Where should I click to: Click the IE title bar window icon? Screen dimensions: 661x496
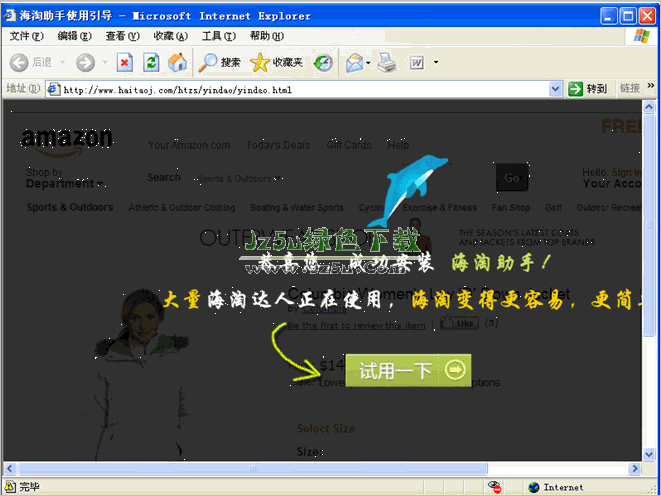[x=10, y=16]
